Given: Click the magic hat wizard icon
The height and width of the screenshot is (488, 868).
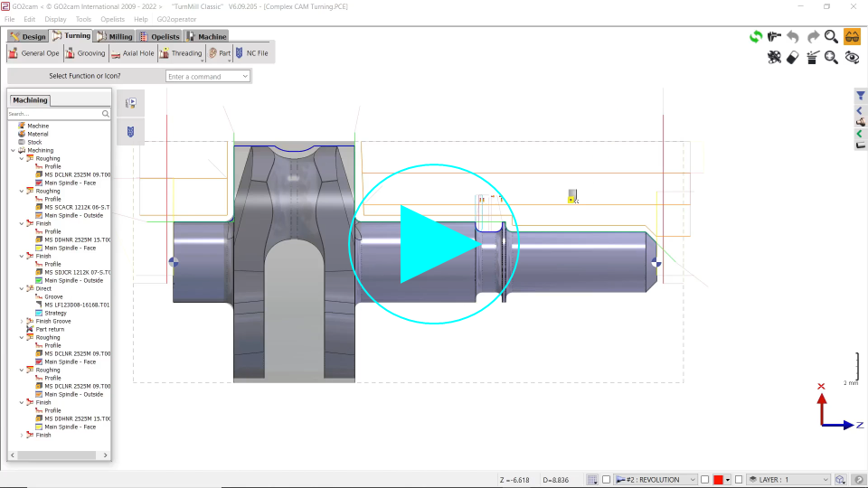Looking at the screenshot, I should pos(812,57).
